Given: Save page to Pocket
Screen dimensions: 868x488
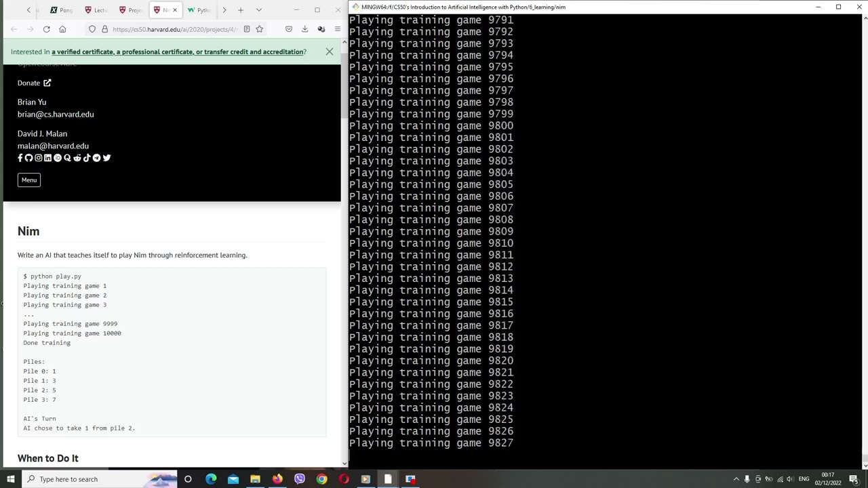Looking at the screenshot, I should click(289, 29).
